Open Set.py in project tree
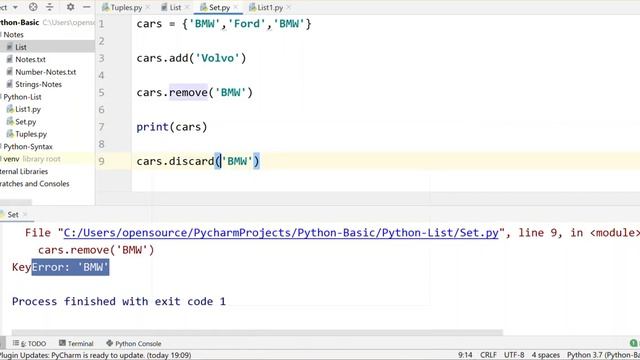 [x=25, y=122]
